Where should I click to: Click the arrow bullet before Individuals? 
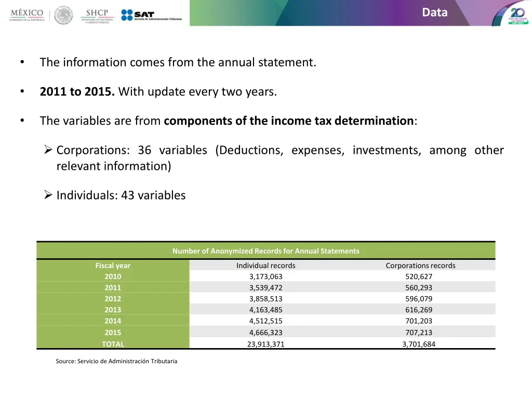click(48, 195)
